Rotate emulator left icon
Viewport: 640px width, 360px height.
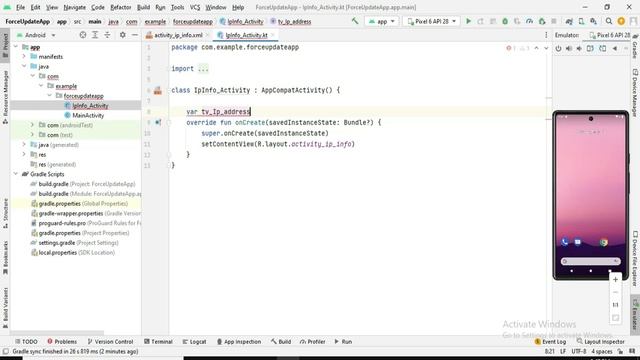[590, 49]
